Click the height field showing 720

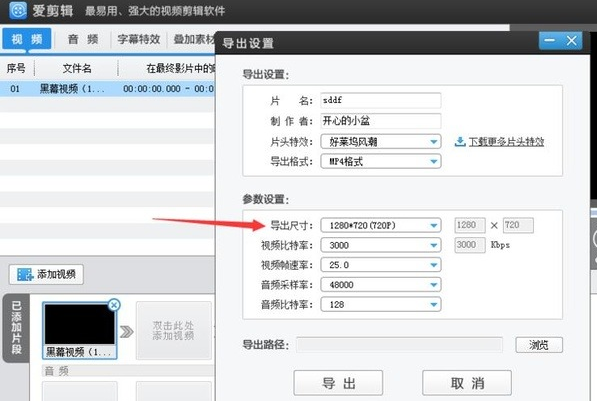518,225
